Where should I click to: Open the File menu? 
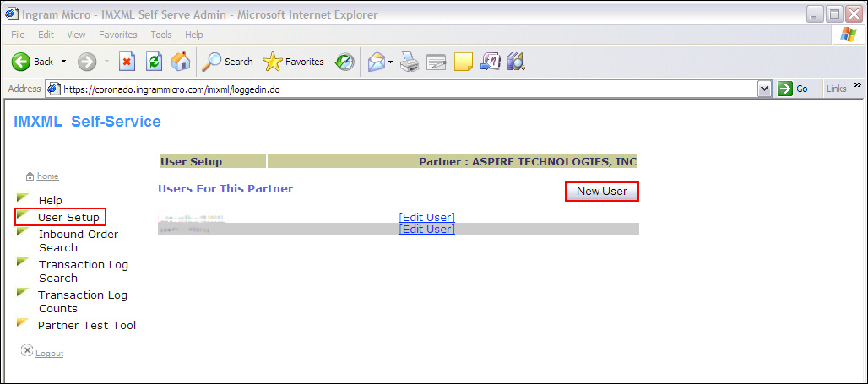18,35
